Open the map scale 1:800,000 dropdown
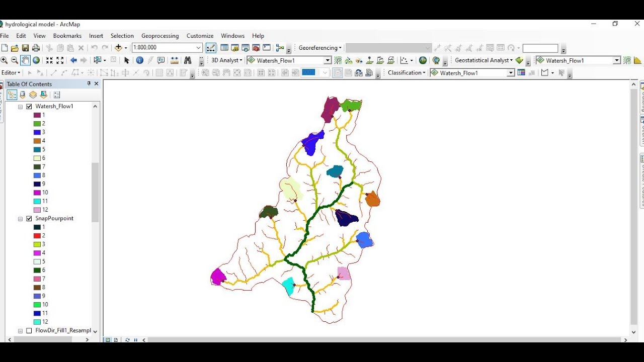The width and height of the screenshot is (644, 362). click(x=198, y=48)
